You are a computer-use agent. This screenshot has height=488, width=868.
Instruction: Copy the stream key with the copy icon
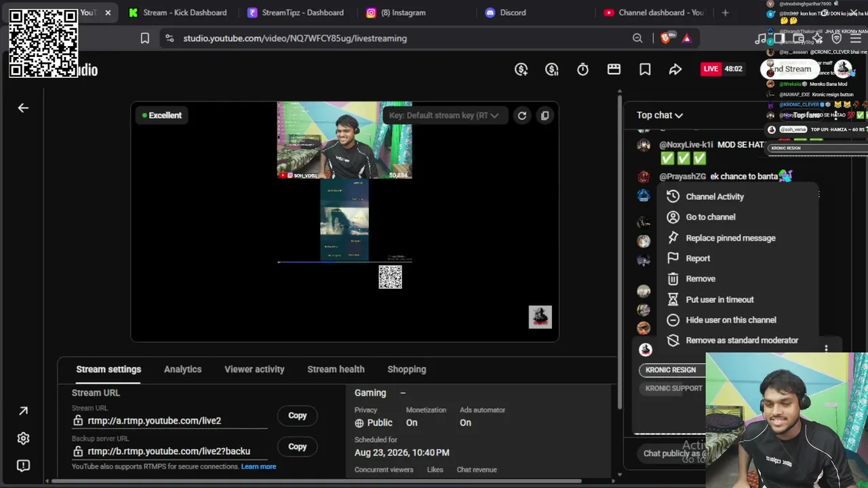click(545, 115)
